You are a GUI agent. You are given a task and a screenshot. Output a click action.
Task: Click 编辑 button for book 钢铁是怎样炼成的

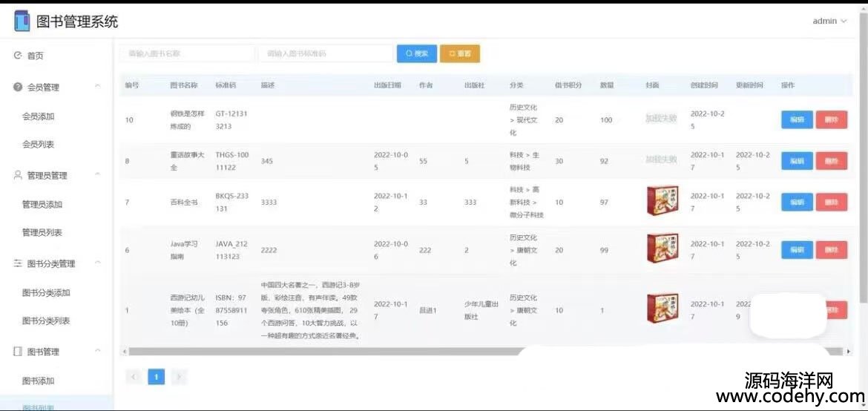pos(797,119)
